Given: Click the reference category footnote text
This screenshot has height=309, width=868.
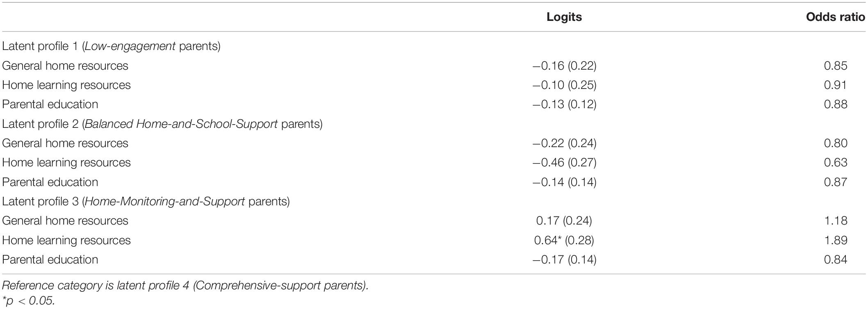Looking at the screenshot, I should coord(185,286).
